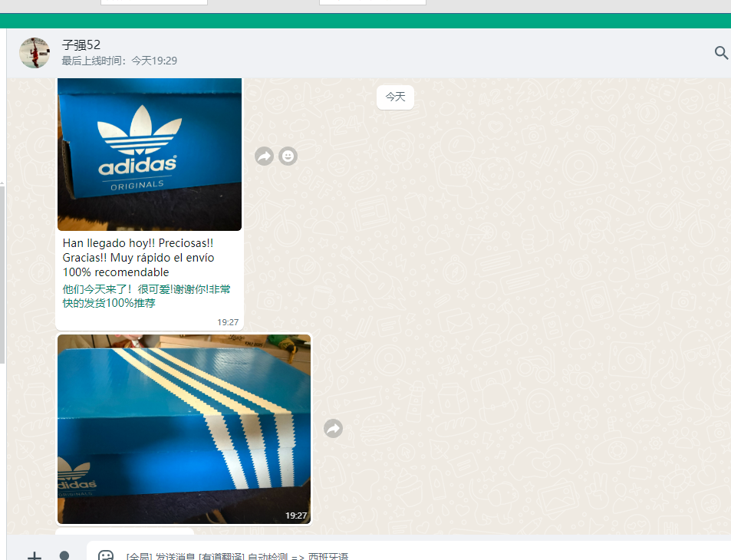Image resolution: width=731 pixels, height=560 pixels.
Task: Click the 19:27 timestamp on the stripes photo
Action: click(x=296, y=516)
